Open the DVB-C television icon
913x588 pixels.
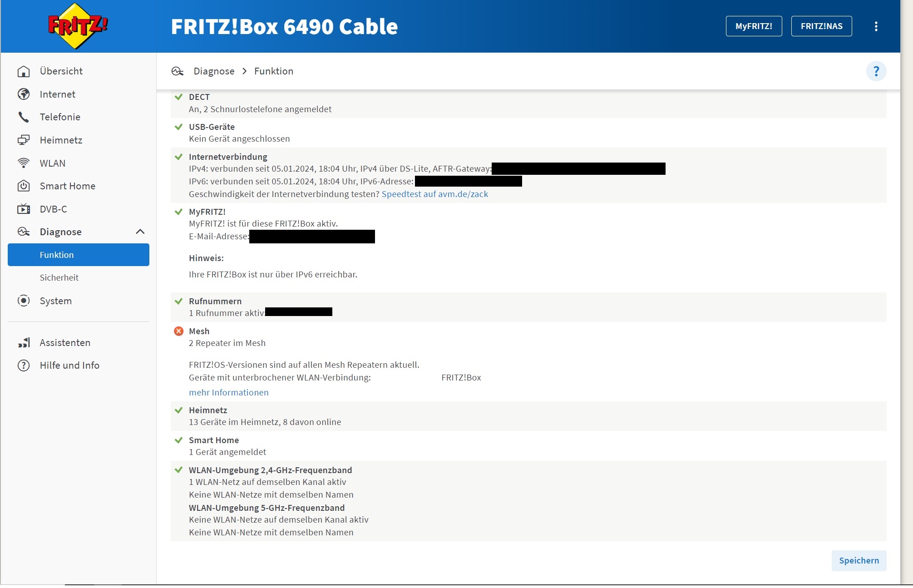24,209
